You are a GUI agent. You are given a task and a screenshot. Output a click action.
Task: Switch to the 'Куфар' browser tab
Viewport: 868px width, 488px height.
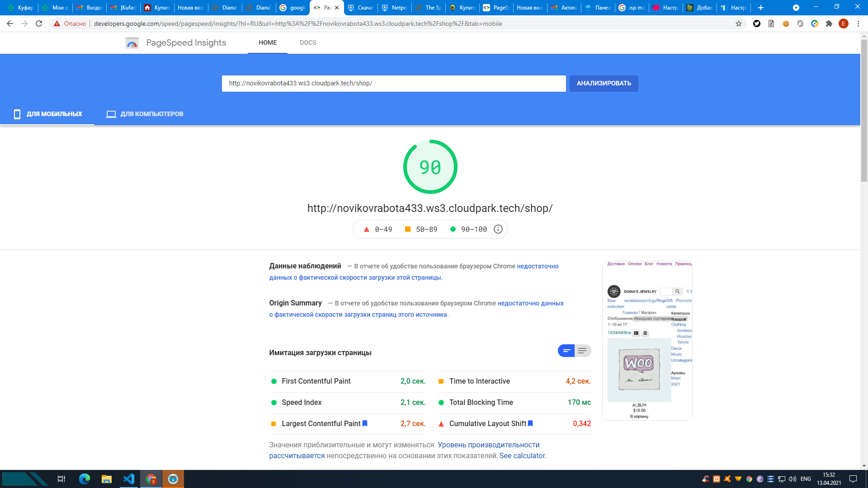[x=21, y=8]
